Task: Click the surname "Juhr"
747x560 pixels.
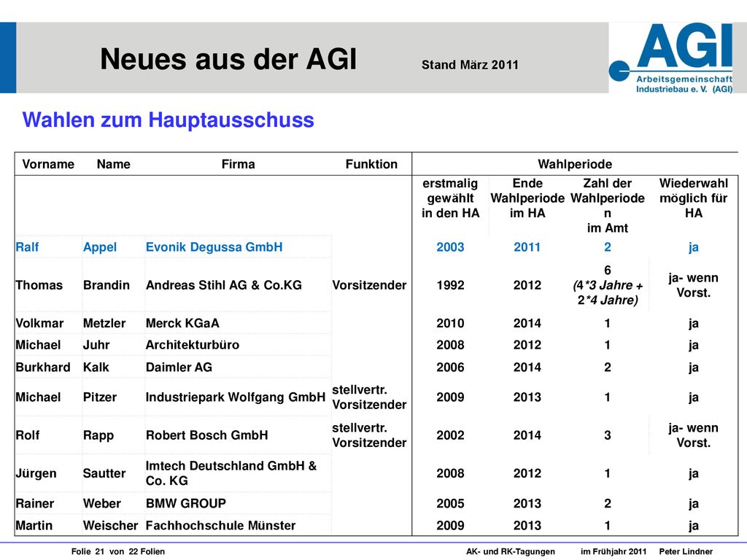Action: pos(96,345)
